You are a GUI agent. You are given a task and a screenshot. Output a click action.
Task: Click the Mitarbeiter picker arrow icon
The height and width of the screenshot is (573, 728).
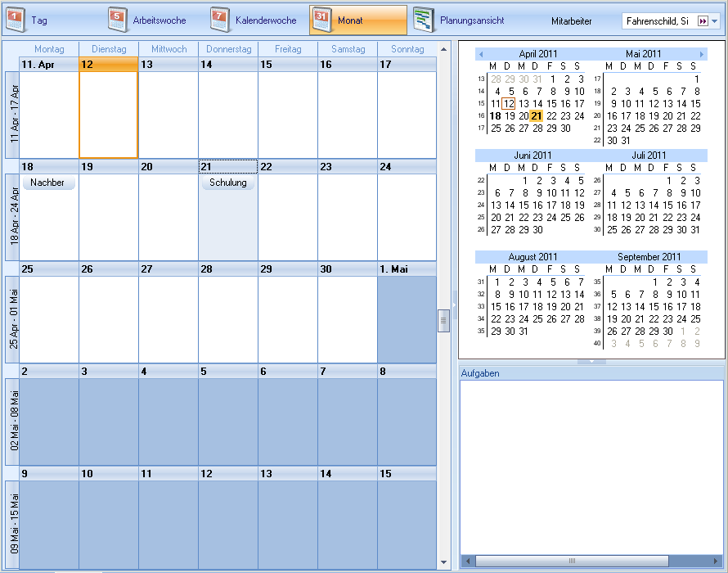[702, 20]
